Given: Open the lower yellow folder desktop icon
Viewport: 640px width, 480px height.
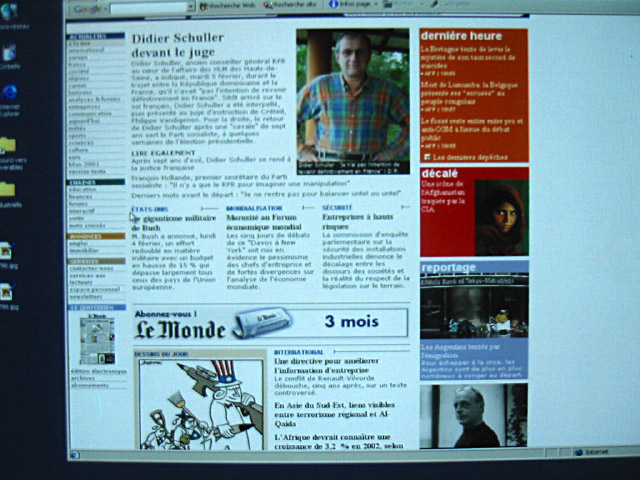Looking at the screenshot, I should click(8, 189).
